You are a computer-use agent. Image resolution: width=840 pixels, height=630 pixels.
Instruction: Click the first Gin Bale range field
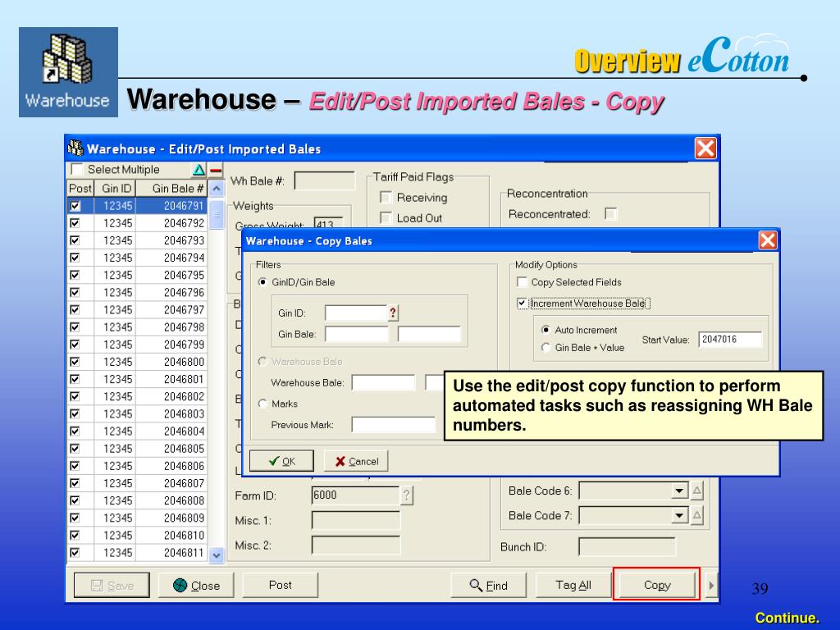click(x=357, y=335)
